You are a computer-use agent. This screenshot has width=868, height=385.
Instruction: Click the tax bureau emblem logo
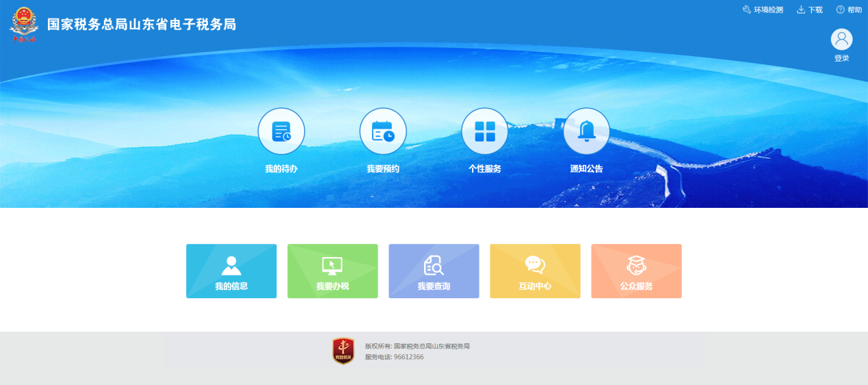pos(23,24)
